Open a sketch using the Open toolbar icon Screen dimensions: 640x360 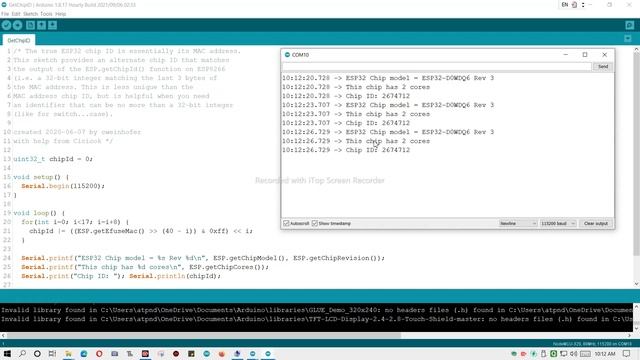pos(41,25)
